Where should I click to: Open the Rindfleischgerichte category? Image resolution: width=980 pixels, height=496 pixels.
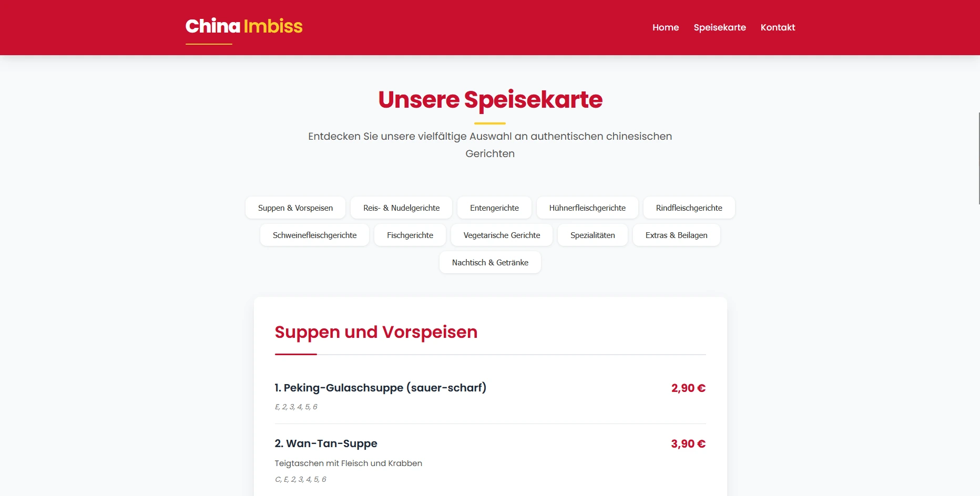[x=689, y=208]
